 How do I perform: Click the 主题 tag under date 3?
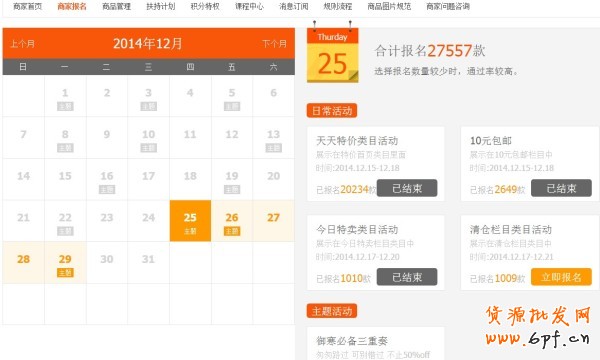click(148, 106)
